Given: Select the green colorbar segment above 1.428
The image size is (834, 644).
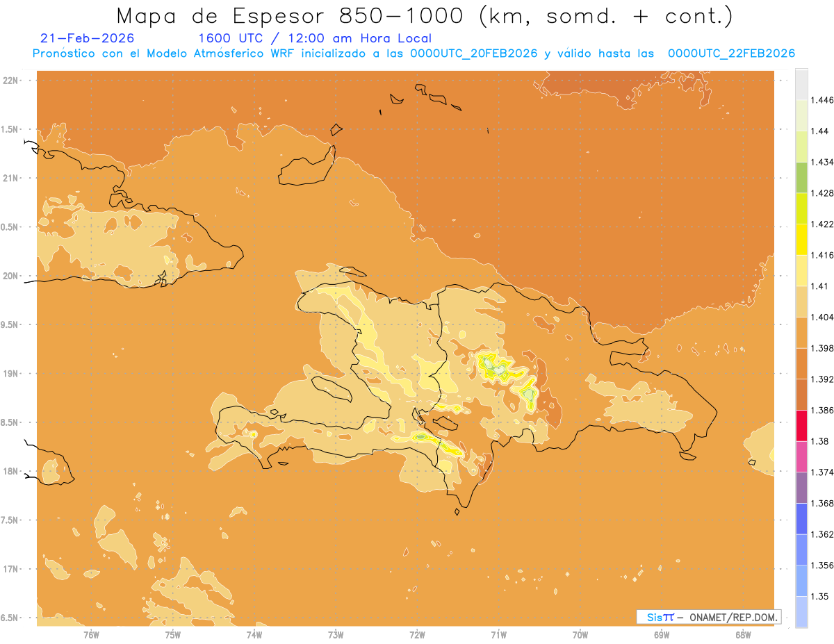Looking at the screenshot, I should pyautogui.click(x=801, y=177).
